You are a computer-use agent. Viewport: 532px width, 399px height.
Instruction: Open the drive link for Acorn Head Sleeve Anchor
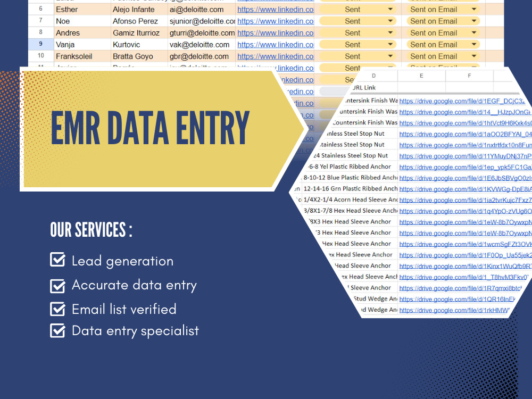click(x=464, y=200)
